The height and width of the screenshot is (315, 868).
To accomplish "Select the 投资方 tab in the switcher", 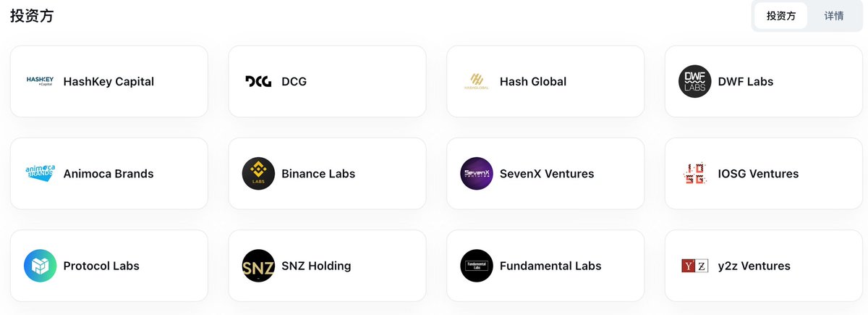I will [780, 16].
